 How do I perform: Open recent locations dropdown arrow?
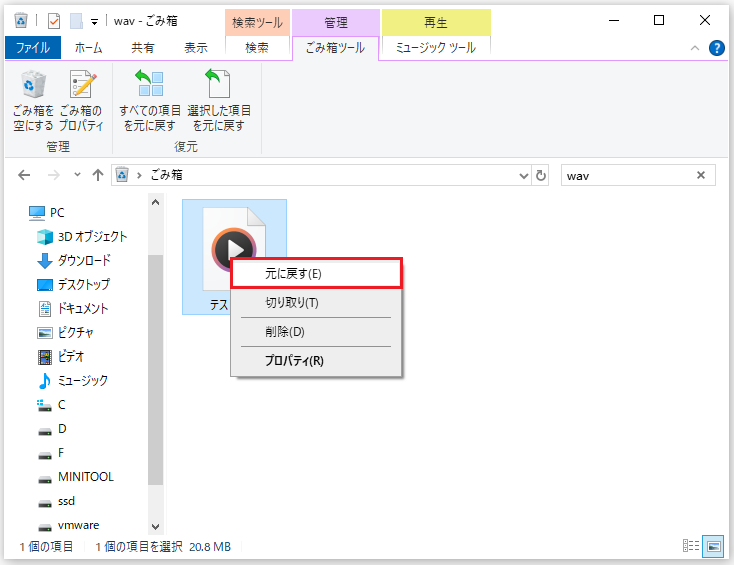[x=77, y=175]
